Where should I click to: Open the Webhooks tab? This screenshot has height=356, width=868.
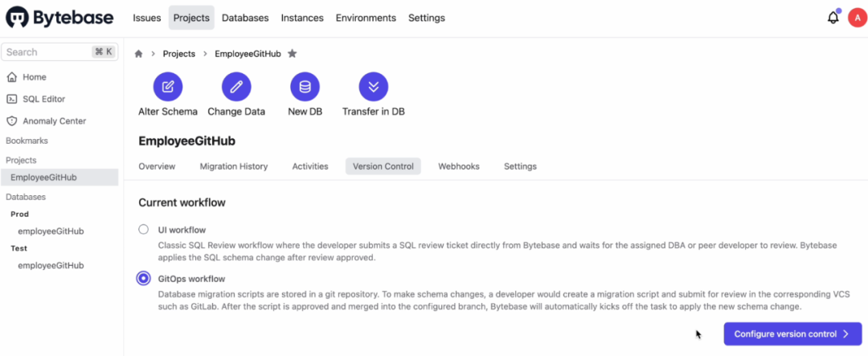(x=458, y=166)
